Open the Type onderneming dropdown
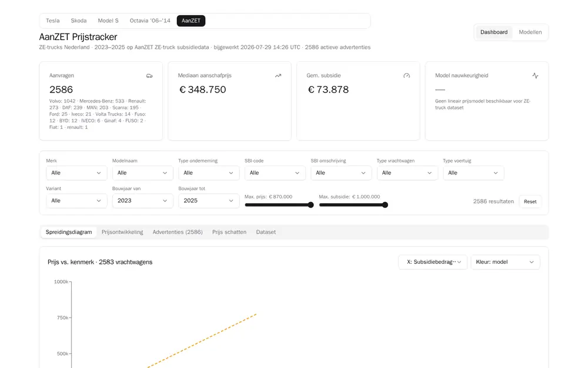 pos(209,173)
